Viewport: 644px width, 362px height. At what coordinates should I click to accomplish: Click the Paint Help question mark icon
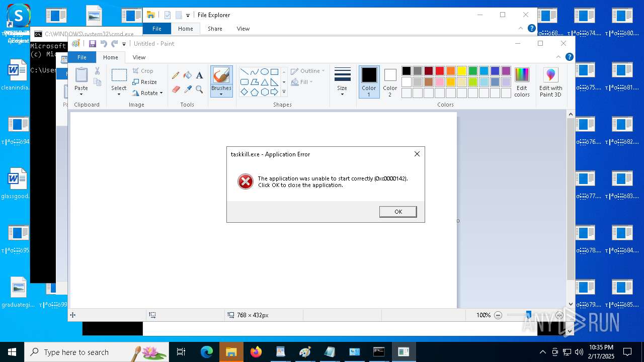click(x=569, y=57)
